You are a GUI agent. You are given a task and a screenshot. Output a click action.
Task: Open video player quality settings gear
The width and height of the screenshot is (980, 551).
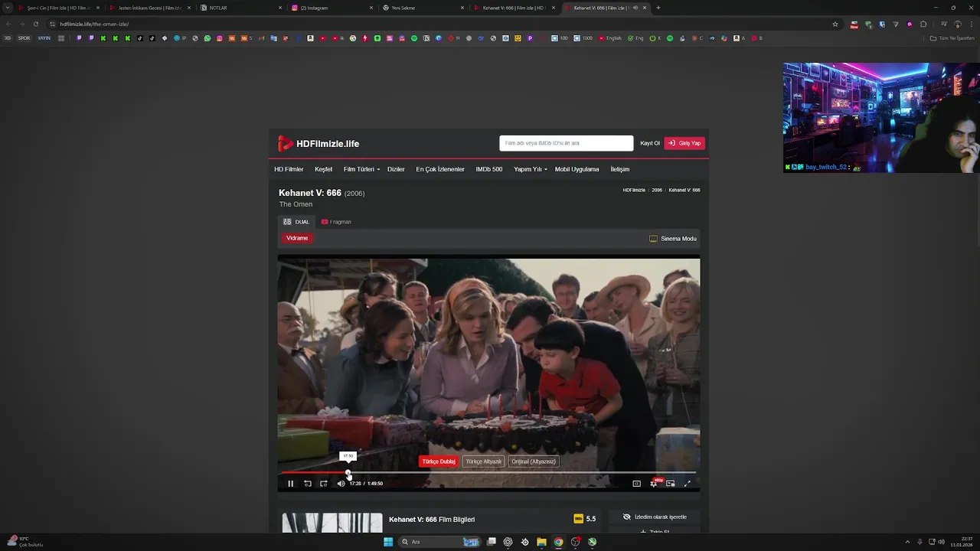point(654,484)
